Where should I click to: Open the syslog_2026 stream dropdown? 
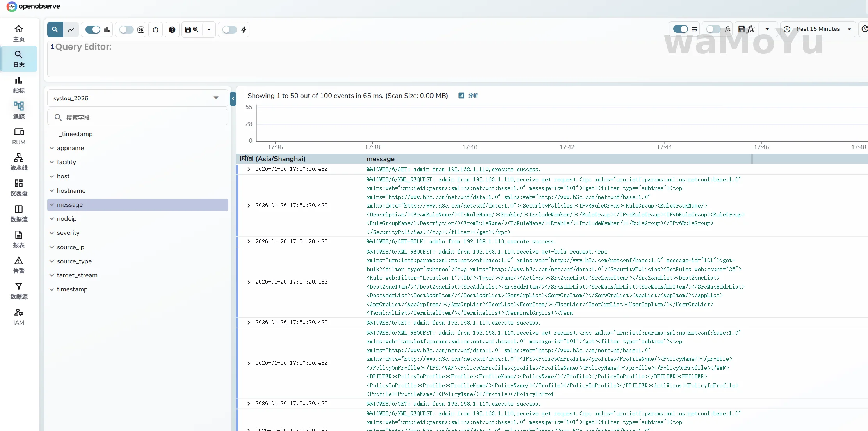137,98
